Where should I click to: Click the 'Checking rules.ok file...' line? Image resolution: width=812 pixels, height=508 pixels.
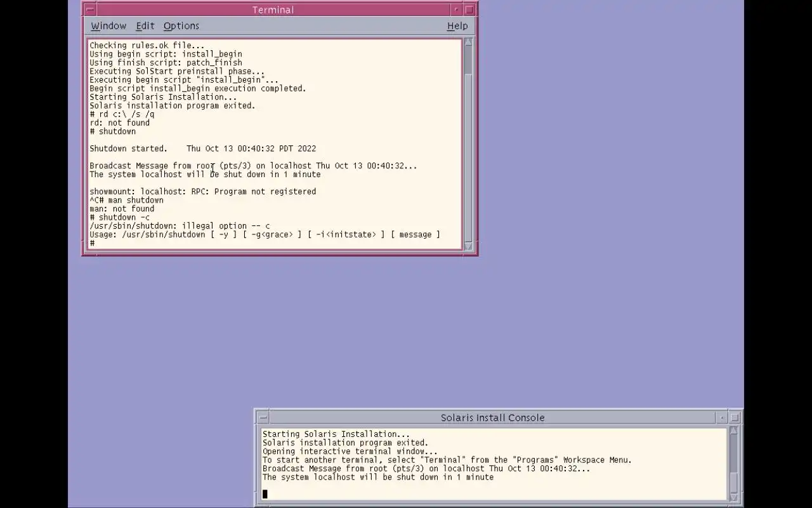click(x=147, y=46)
